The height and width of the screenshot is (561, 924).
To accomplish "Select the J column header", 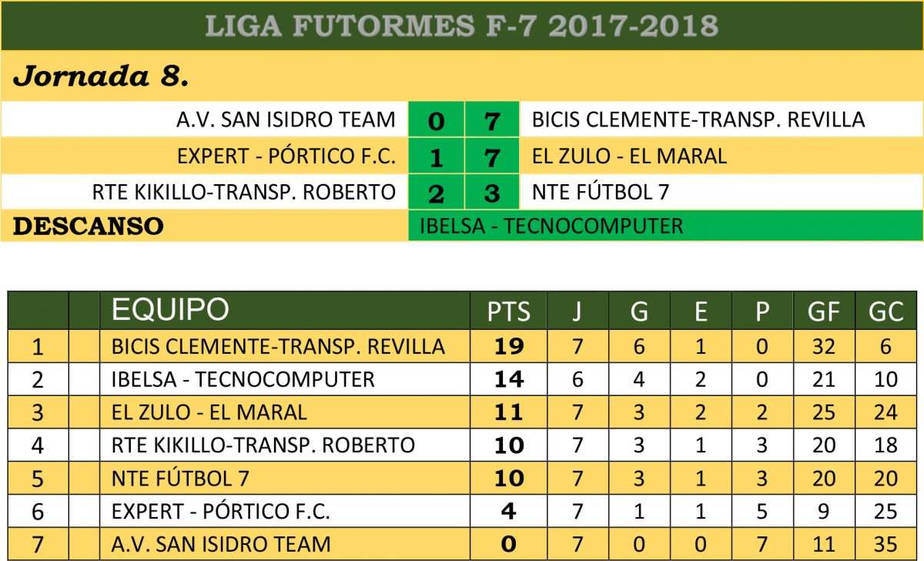I will click(577, 311).
